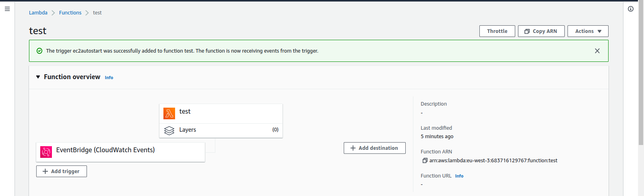Click the green success checkmark icon

click(39, 51)
